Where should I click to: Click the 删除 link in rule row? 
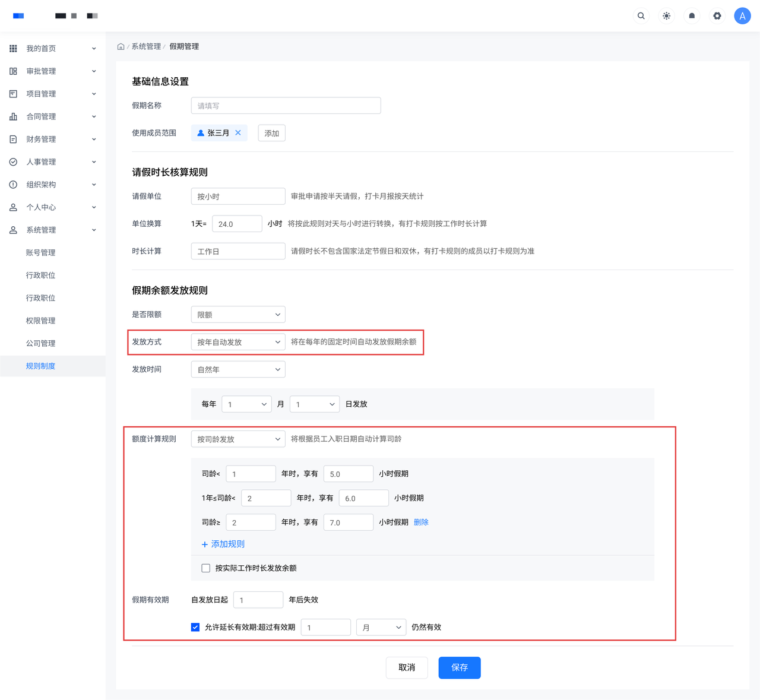421,522
